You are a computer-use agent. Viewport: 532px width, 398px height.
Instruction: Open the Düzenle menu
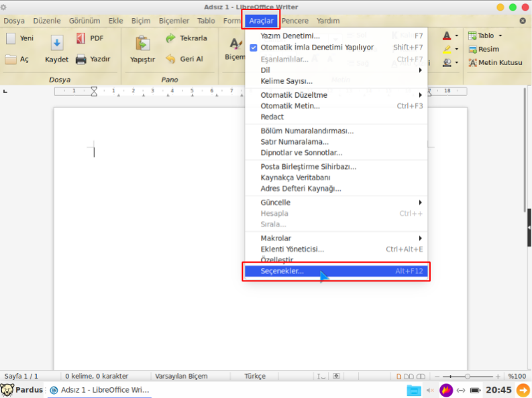(x=47, y=21)
